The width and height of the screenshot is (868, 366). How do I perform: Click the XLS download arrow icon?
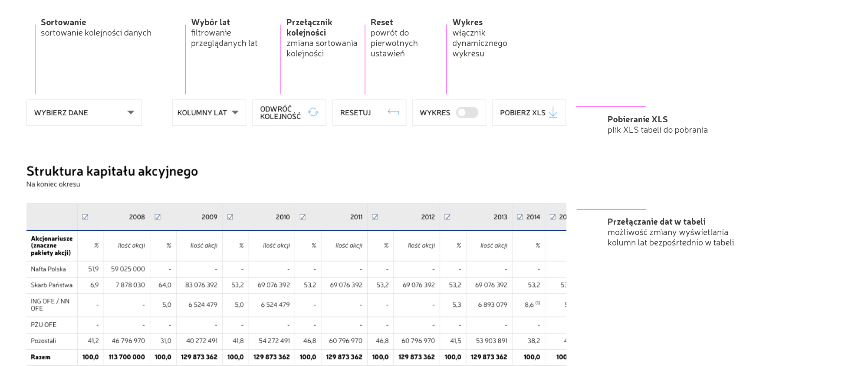click(553, 113)
